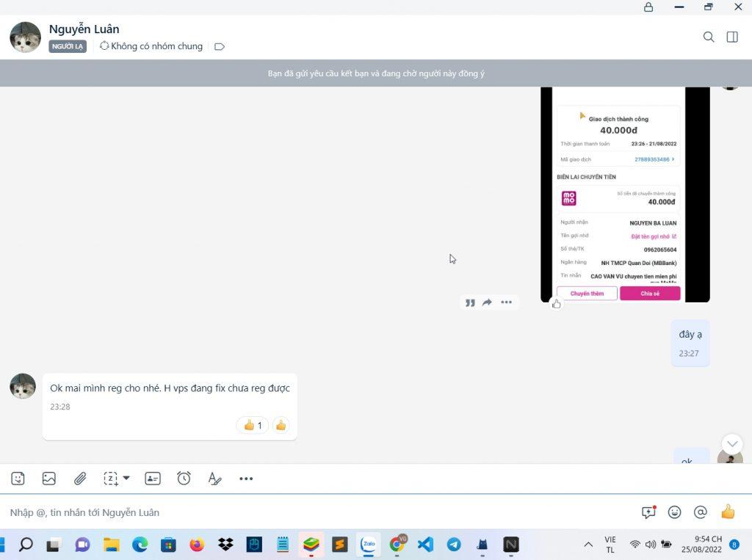Attach a file with the paperclip icon
Screen dimensions: 752x560
[x=80, y=479]
